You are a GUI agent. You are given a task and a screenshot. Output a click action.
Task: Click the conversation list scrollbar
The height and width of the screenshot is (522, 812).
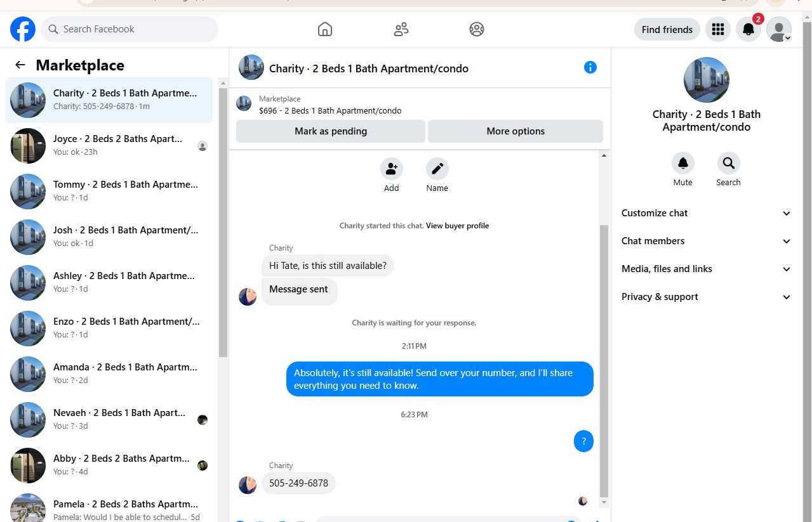223,222
